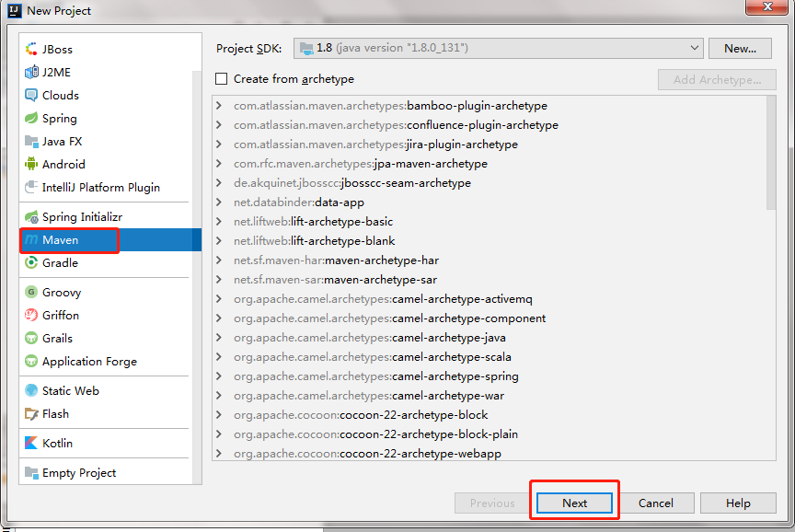This screenshot has height=532, width=795.
Task: Choose Static Web project type label
Action: click(71, 390)
